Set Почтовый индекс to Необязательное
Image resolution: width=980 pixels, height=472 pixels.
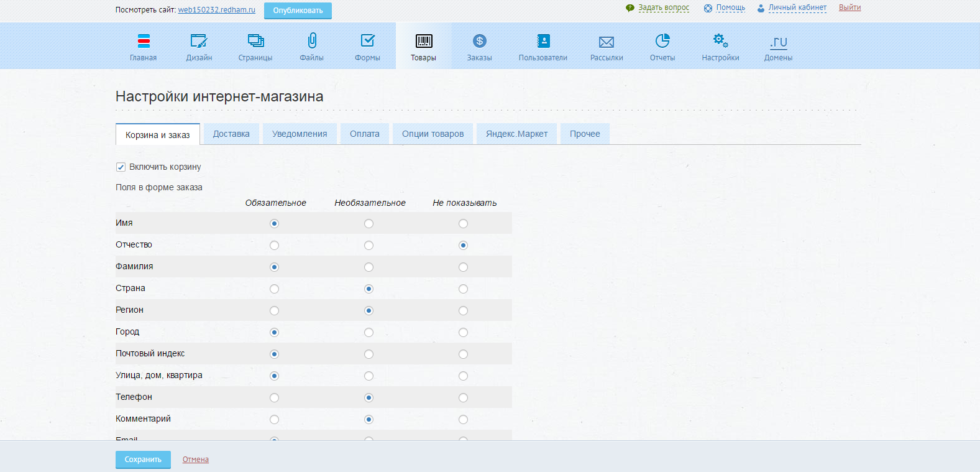369,354
